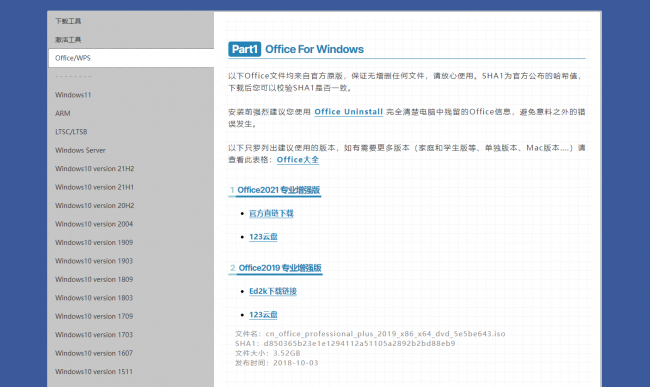Click the SHA1 hash value line
Viewport: 650px width, 387px height.
[345, 343]
